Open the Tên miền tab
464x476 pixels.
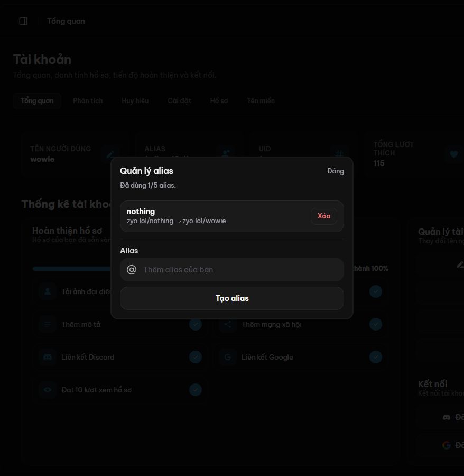261,101
